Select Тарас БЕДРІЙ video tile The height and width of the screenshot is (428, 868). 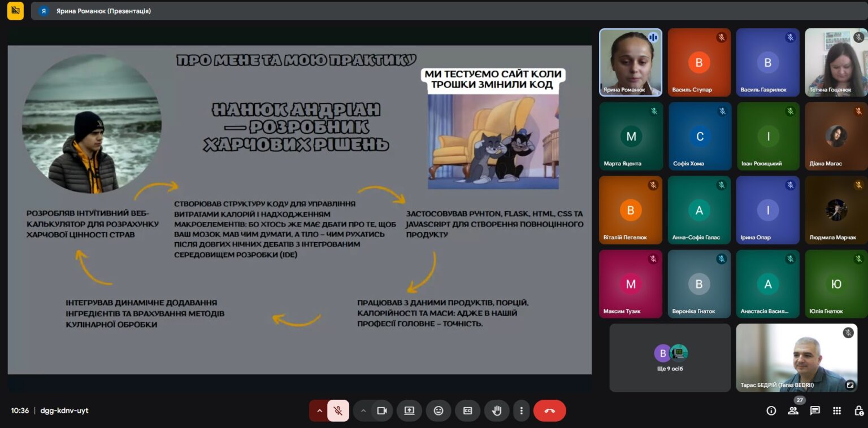coord(796,358)
